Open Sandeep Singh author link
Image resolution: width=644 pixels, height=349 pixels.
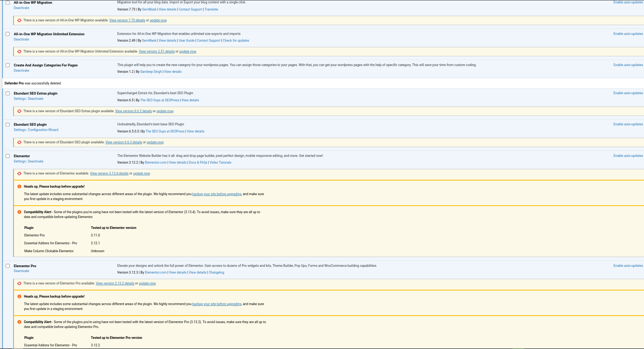[x=151, y=72]
